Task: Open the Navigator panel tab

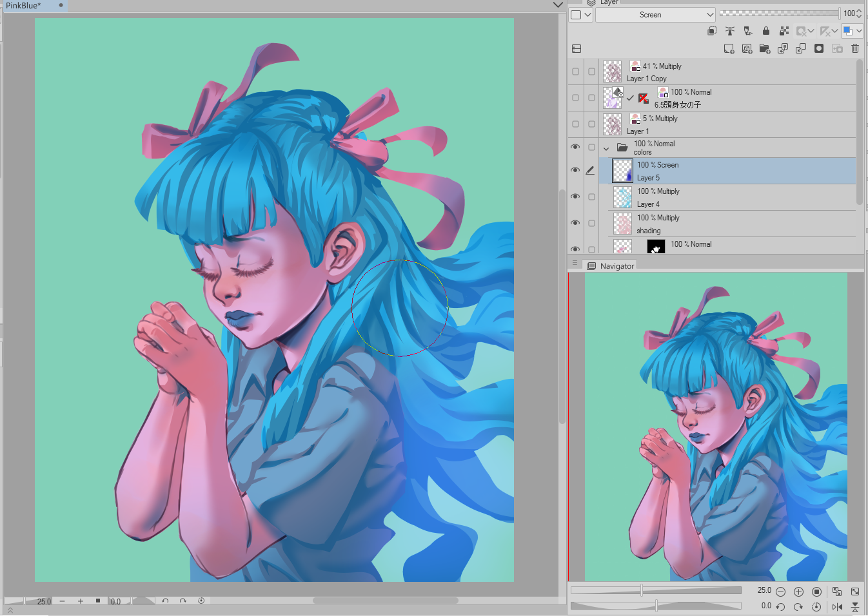Action: [611, 265]
